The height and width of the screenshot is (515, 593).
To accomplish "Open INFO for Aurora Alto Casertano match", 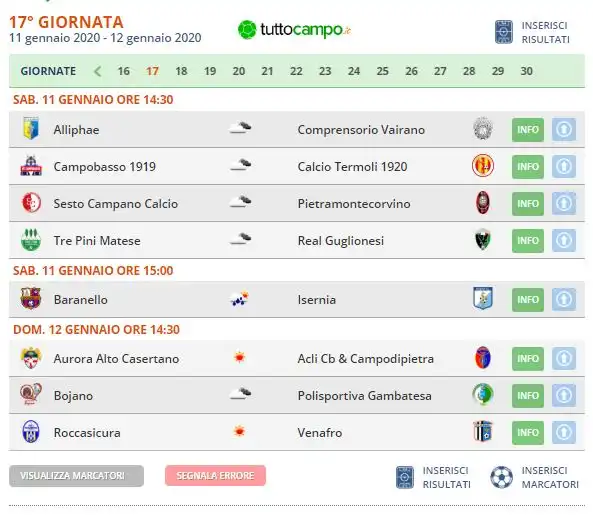I will 528,359.
